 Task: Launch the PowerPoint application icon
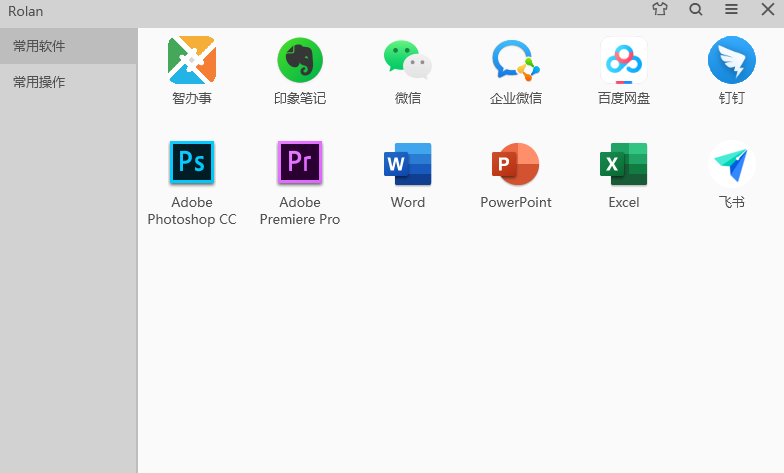516,164
